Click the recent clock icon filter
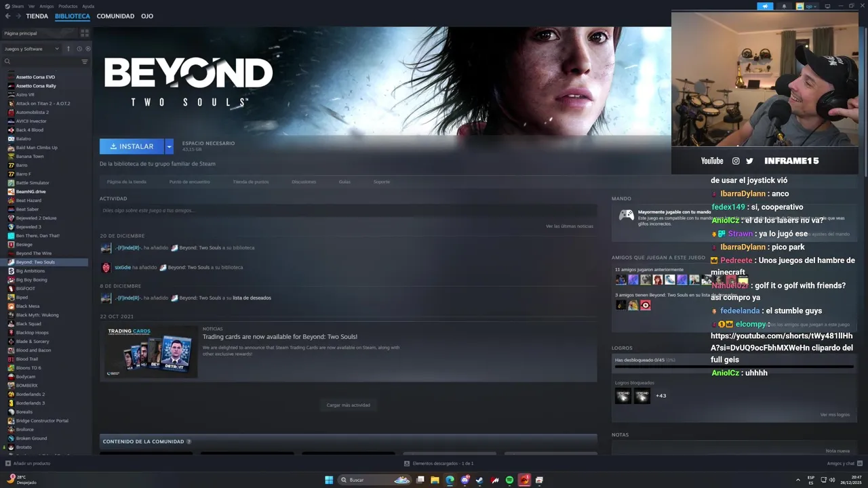 click(79, 49)
